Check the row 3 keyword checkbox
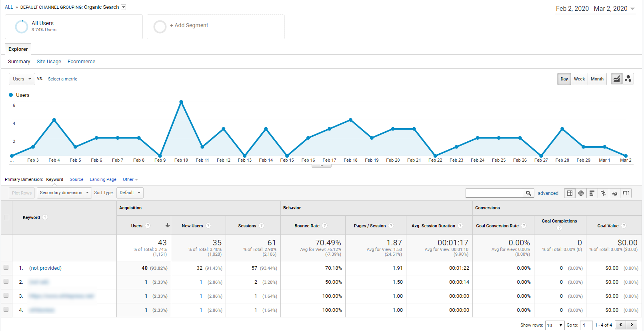The image size is (644, 331). [x=6, y=295]
